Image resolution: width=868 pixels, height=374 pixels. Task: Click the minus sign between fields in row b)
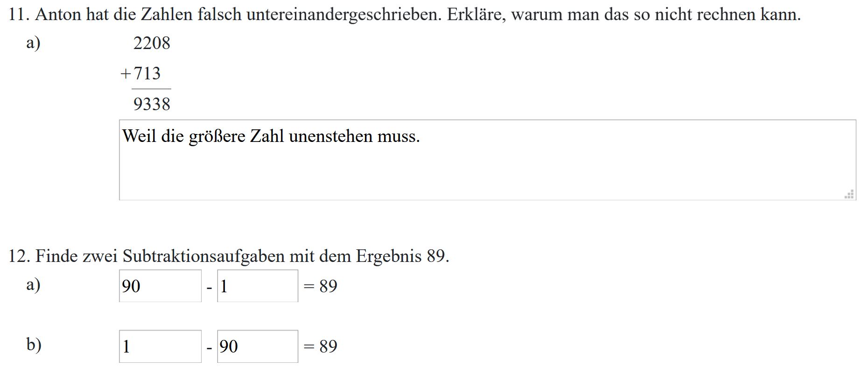[209, 348]
